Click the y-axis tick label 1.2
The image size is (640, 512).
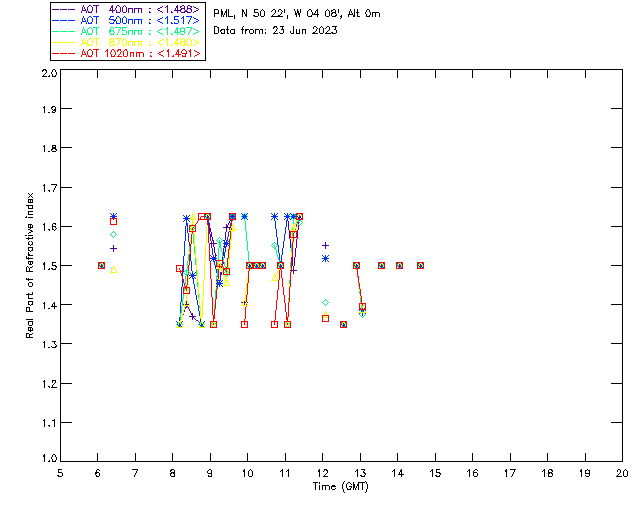click(49, 384)
